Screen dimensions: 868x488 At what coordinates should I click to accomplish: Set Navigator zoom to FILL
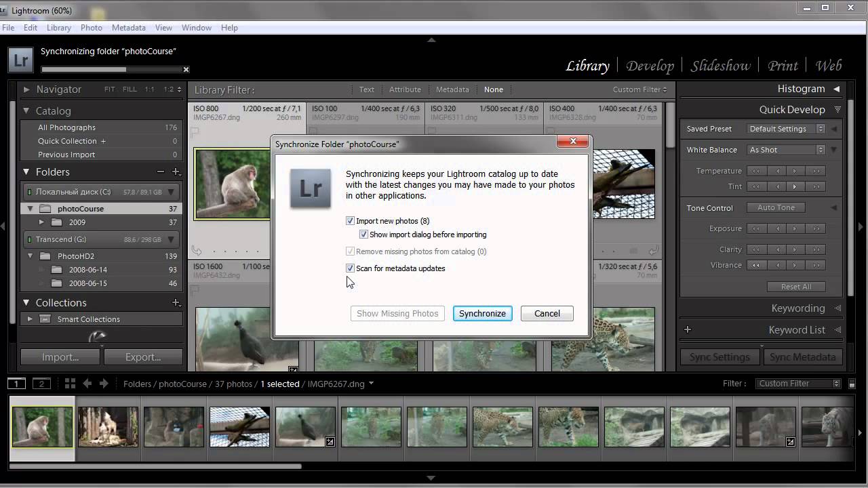click(x=130, y=89)
